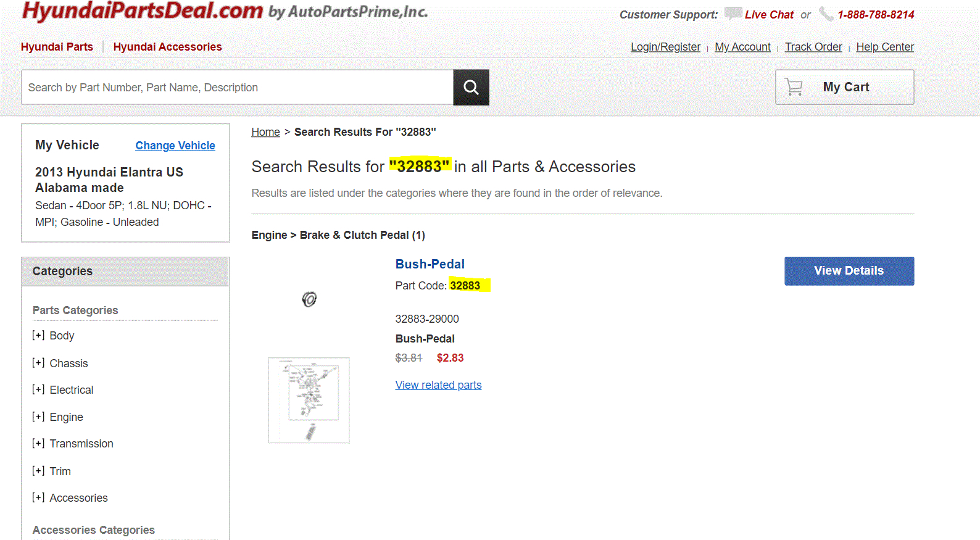Click the Bush-Pedal part photo
This screenshot has height=540, width=980.
[309, 299]
